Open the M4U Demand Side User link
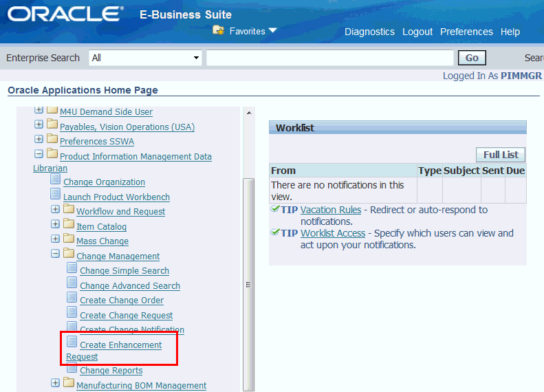This screenshot has height=392, width=544. (106, 111)
